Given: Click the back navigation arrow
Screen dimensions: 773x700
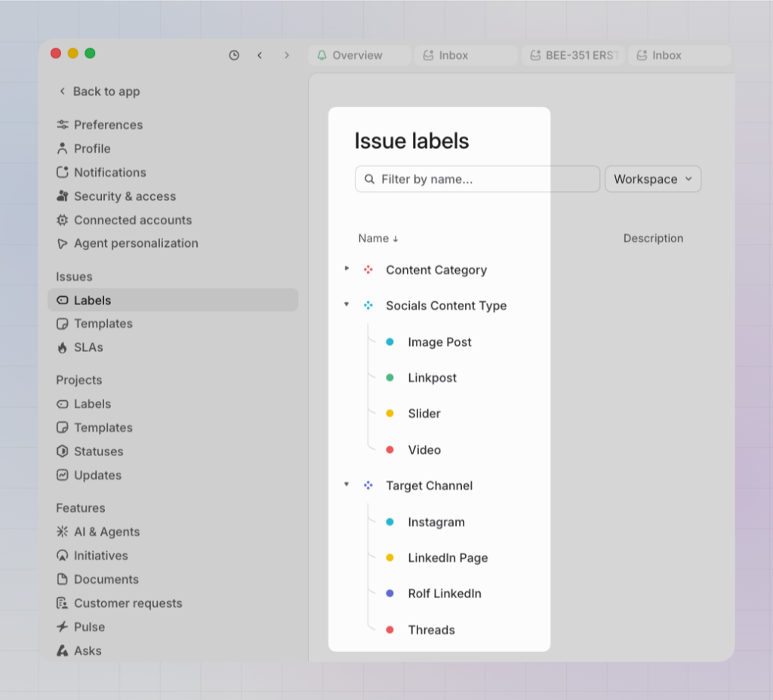Looking at the screenshot, I should tap(260, 55).
